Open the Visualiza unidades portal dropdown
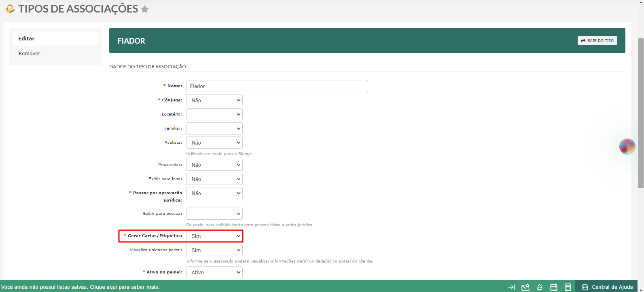 [x=214, y=250]
